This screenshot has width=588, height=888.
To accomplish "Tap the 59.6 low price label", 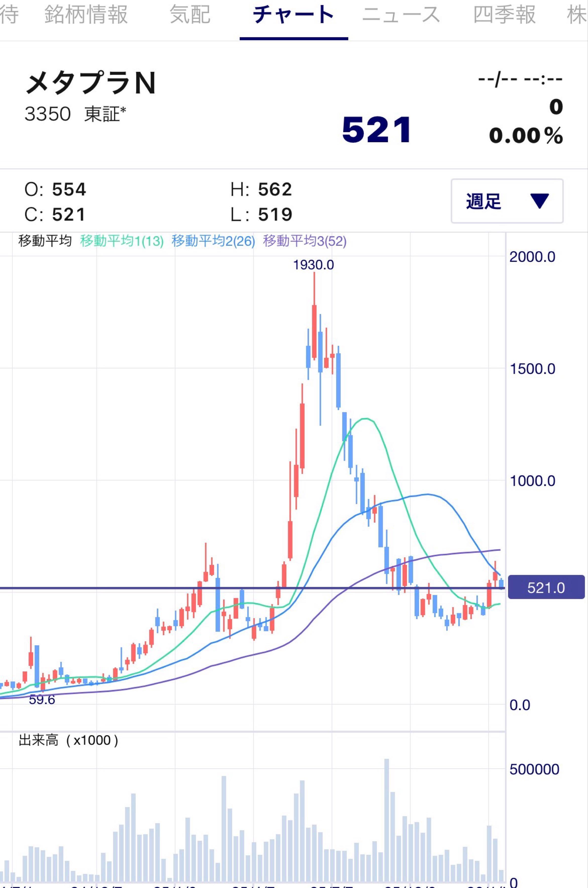I will pyautogui.click(x=42, y=699).
